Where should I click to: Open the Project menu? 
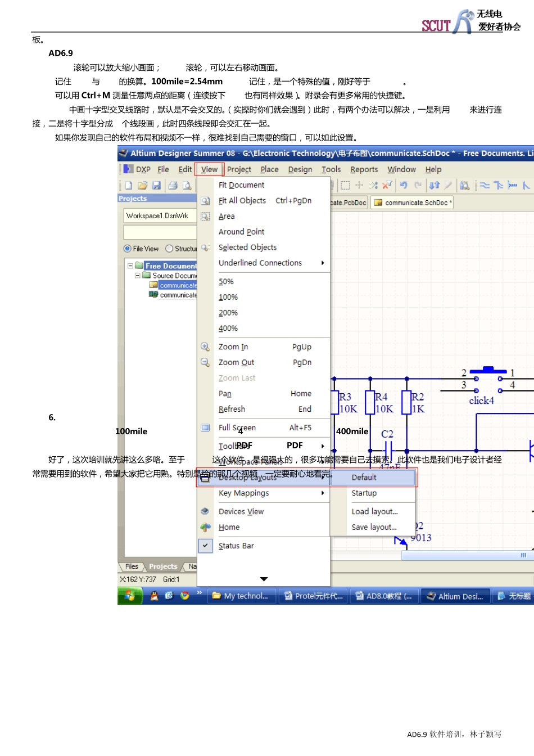239,169
